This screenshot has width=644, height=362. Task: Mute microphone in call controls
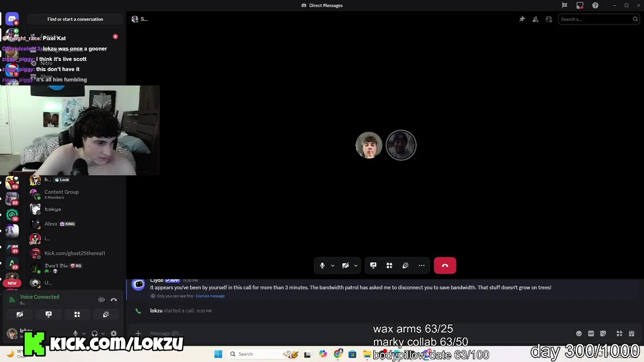coord(323,265)
